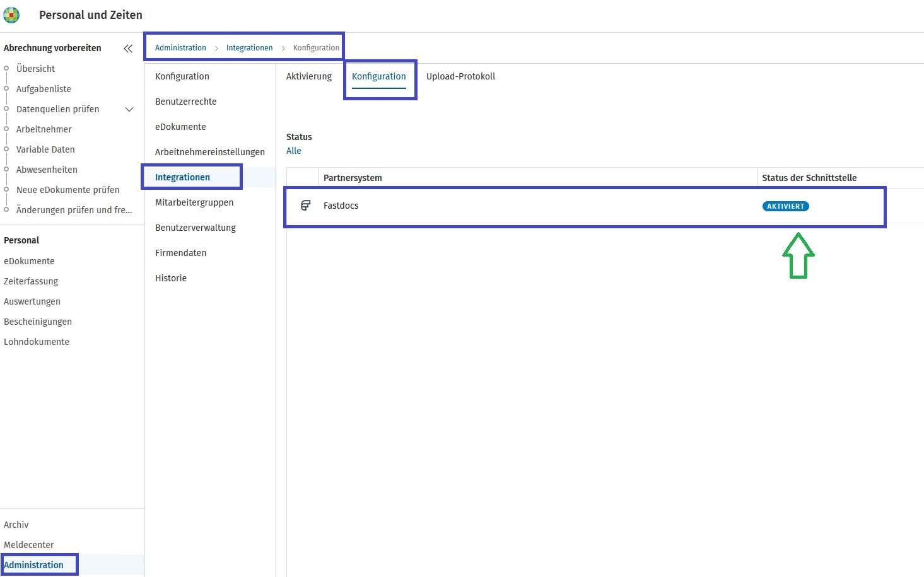
Task: Click the Fastdocs partner system name
Action: tap(341, 206)
